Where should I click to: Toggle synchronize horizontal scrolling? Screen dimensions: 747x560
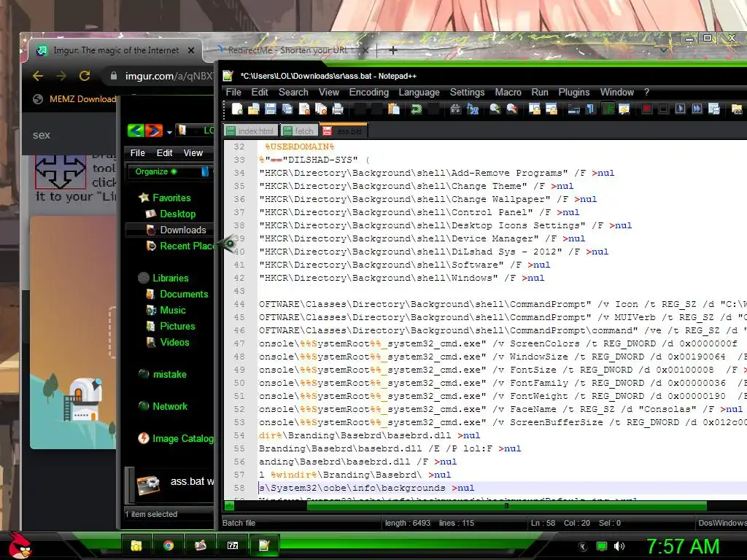[551, 109]
